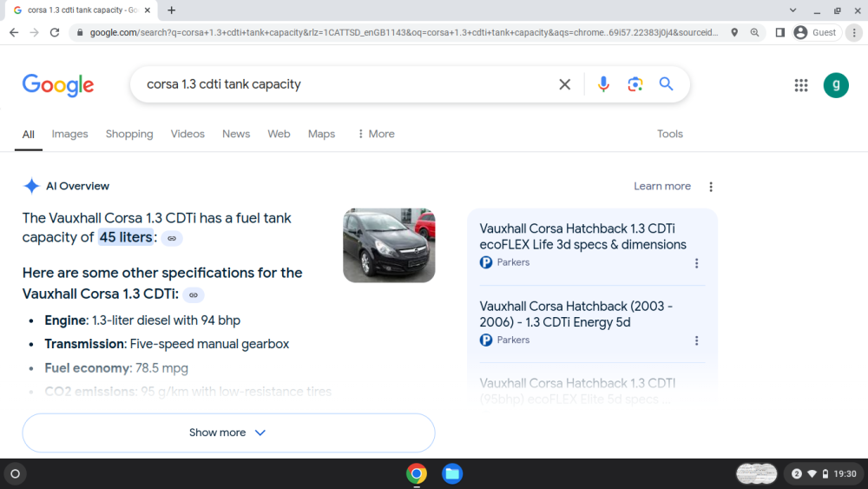The image size is (868, 489).
Task: Open Chrome from the shelf
Action: point(417,473)
